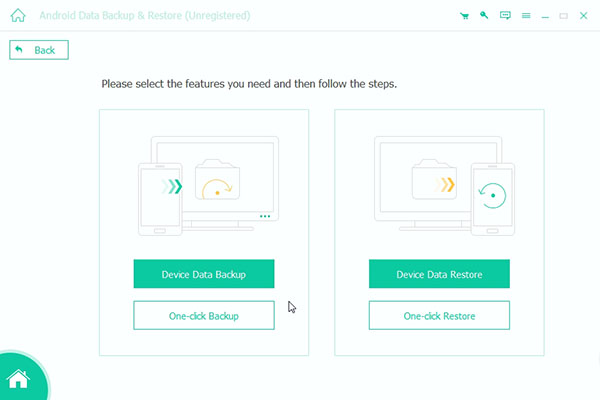Image resolution: width=600 pixels, height=400 pixels.
Task: Minimize the application window
Action: 545,16
